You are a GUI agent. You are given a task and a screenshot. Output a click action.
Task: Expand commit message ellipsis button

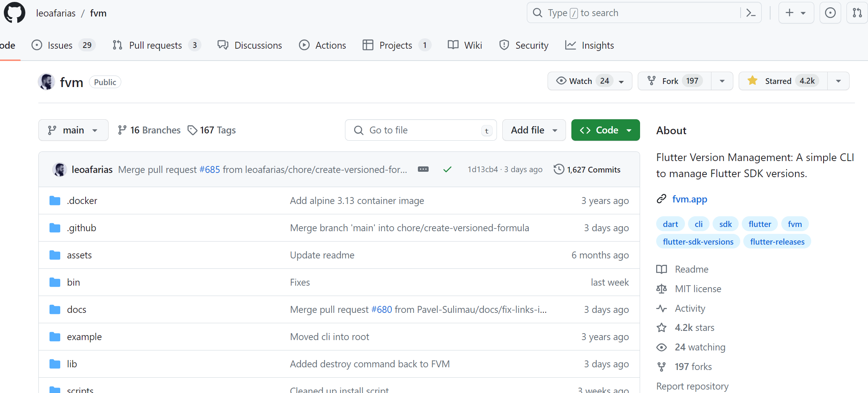[423, 169]
